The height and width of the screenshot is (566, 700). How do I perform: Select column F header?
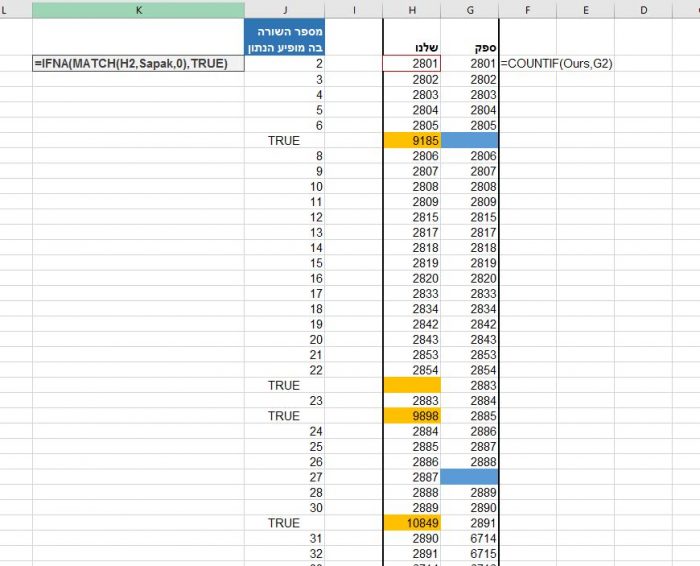[528, 10]
